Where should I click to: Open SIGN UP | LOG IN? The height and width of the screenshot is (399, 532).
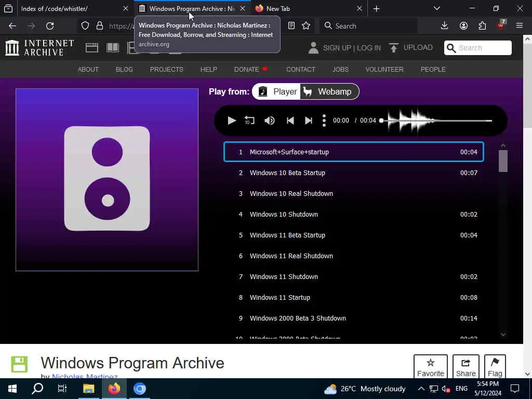(352, 48)
